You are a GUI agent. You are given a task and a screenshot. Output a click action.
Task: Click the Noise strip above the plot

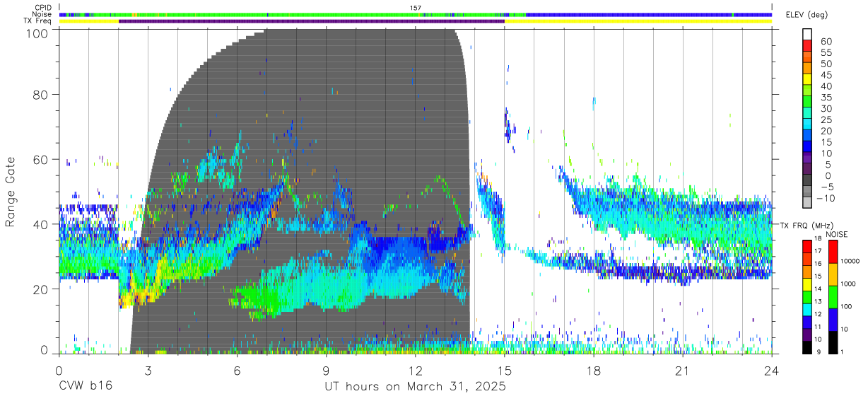(x=416, y=14)
